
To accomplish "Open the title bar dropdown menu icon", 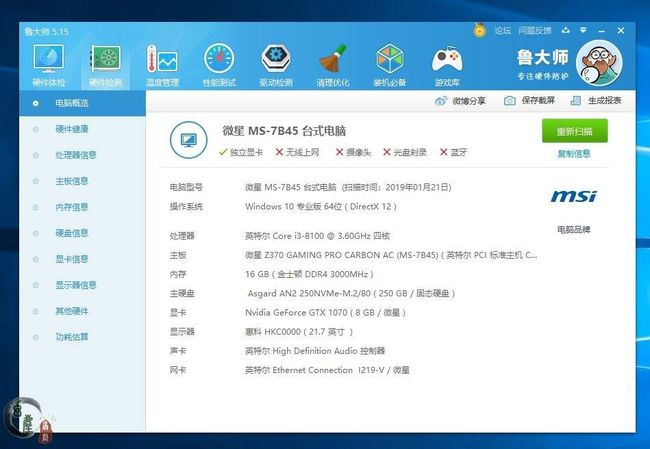I will (x=583, y=30).
